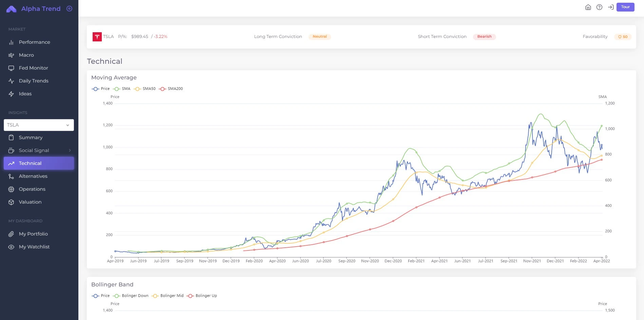Click the Macro wind icon

tap(11, 55)
